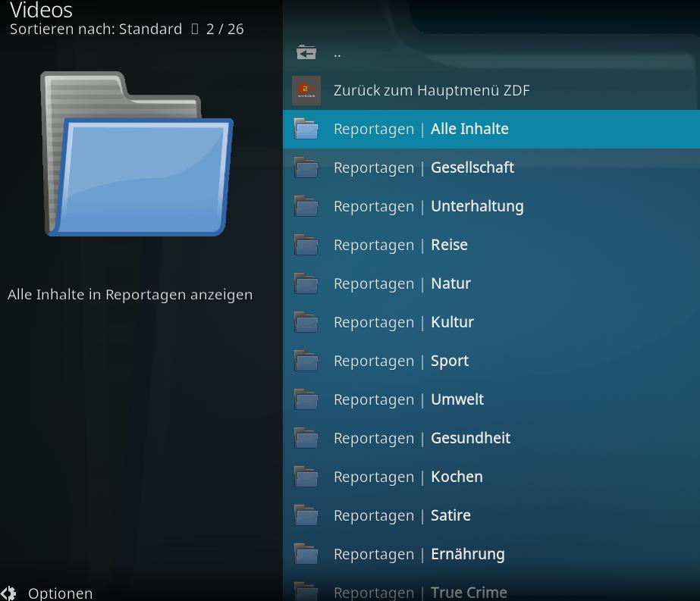
Task: Click folder icon beside Umwelt
Action: (x=306, y=399)
